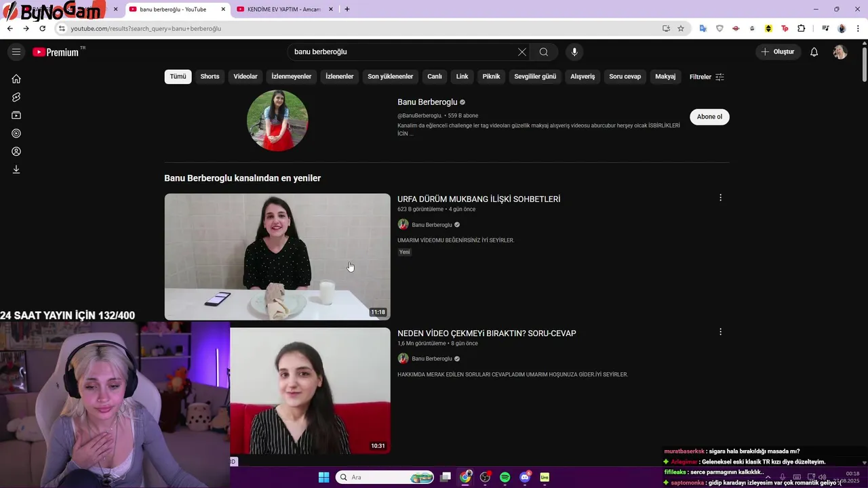Screen dimensions: 868x488
Task: Open OBS Studio from the taskbar
Action: pyautogui.click(x=485, y=477)
